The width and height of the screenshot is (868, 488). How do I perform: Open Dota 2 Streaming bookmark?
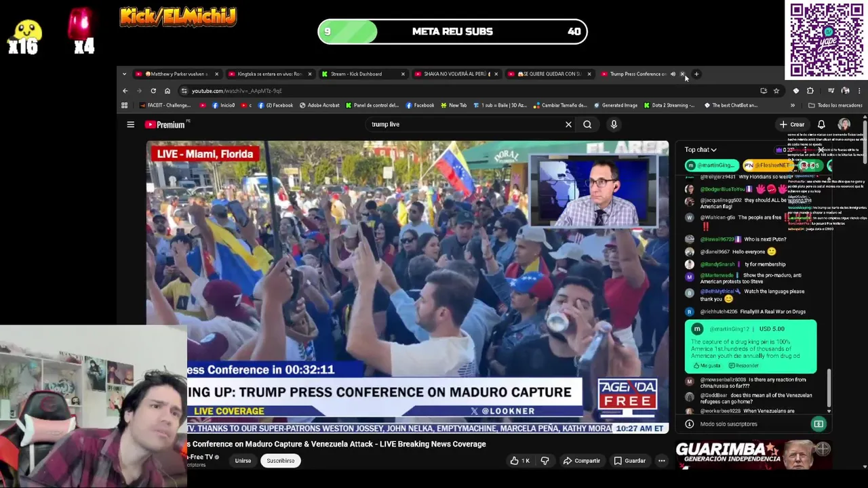click(669, 105)
